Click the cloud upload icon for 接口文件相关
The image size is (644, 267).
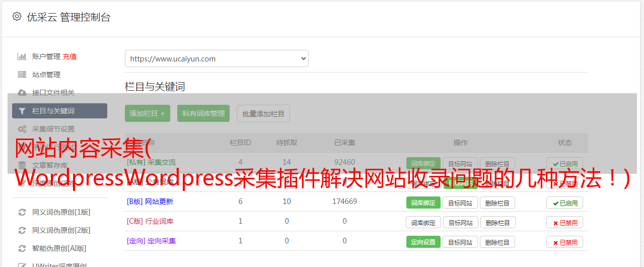22,93
